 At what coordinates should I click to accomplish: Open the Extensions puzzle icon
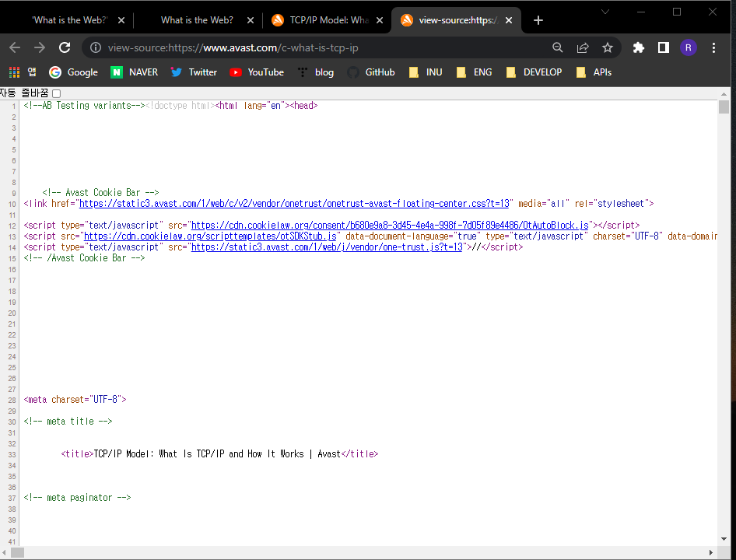639,47
